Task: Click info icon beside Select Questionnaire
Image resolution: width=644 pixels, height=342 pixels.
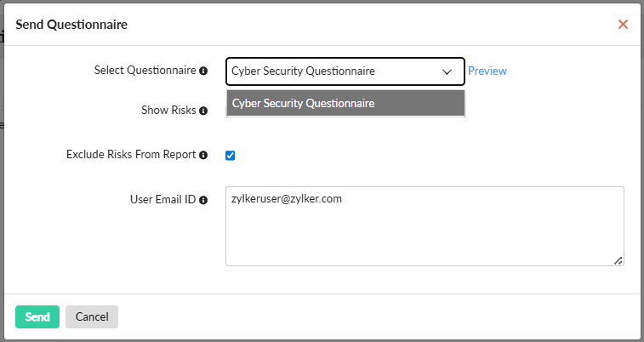Action: pos(203,71)
